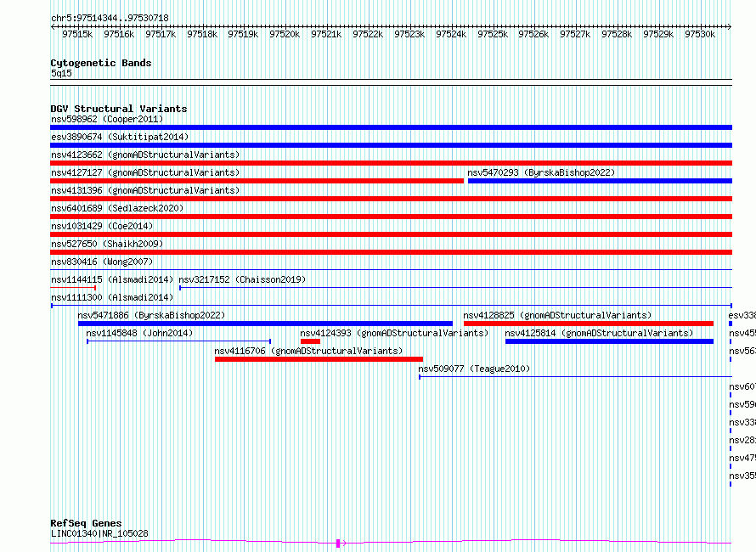Click the magenta exon block of LINC01340
This screenshot has height=552, width=756.
click(x=338, y=544)
